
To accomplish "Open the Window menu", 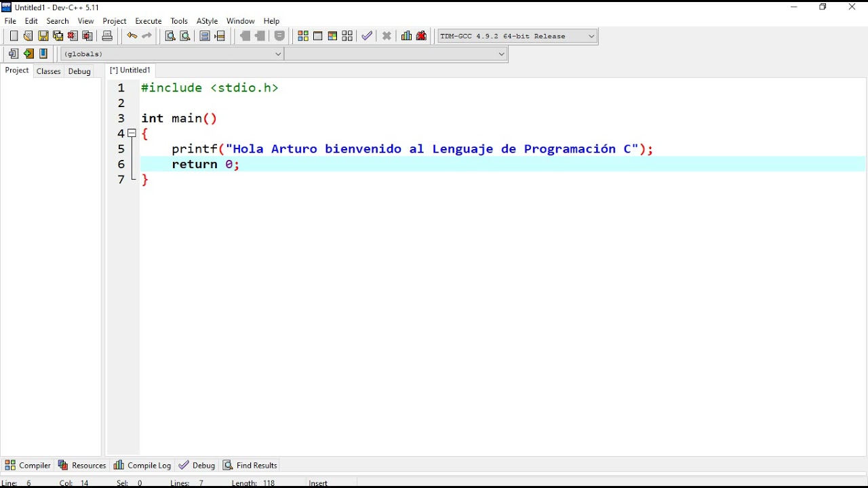I will coord(241,21).
